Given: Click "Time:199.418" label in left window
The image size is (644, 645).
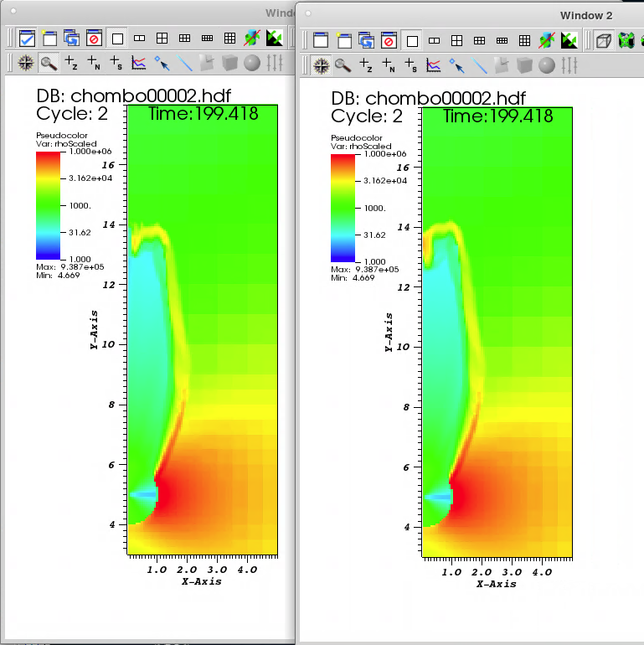Looking at the screenshot, I should pyautogui.click(x=204, y=114).
